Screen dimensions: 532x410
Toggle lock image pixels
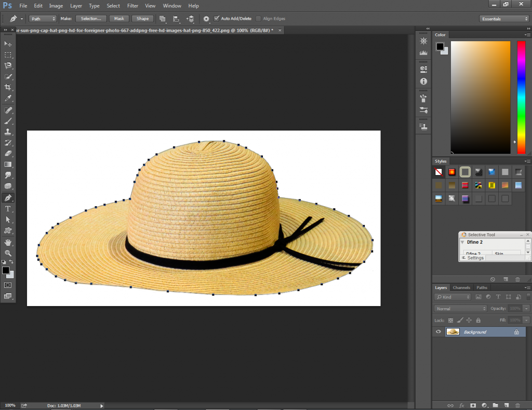460,320
